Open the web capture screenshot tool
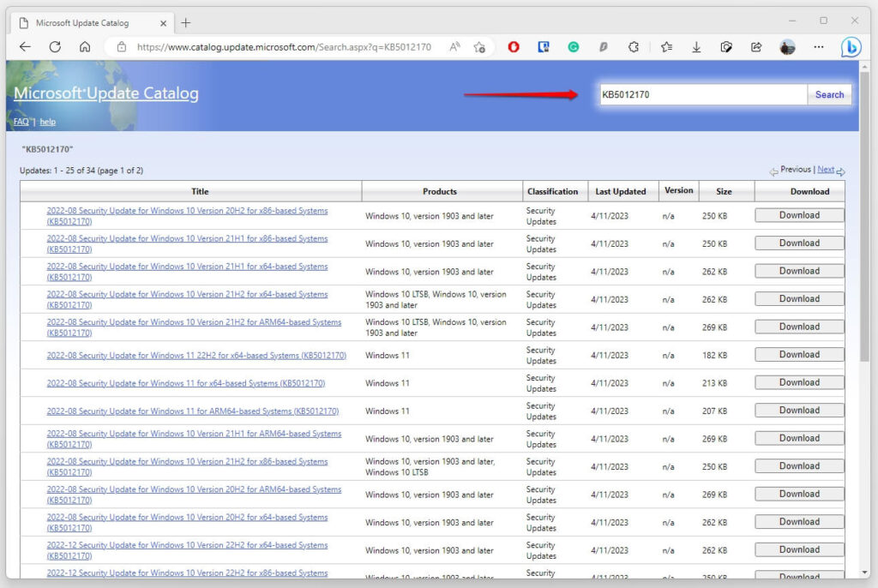 (x=726, y=47)
